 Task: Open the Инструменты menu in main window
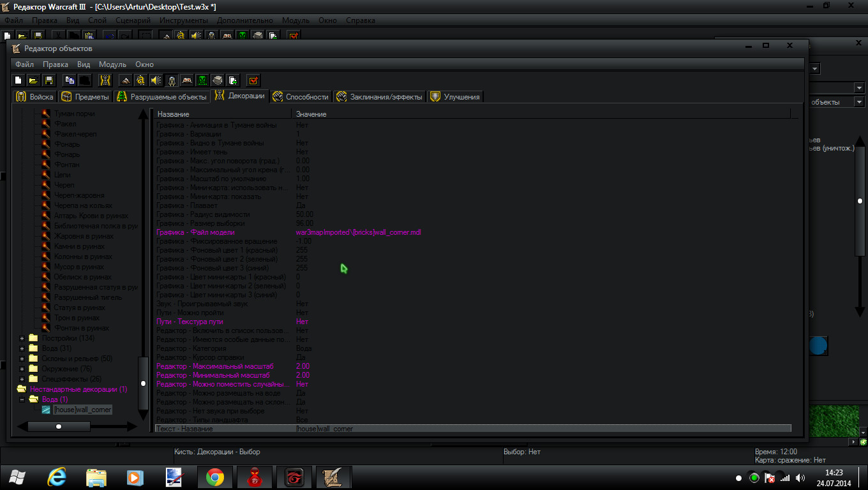[x=184, y=20]
